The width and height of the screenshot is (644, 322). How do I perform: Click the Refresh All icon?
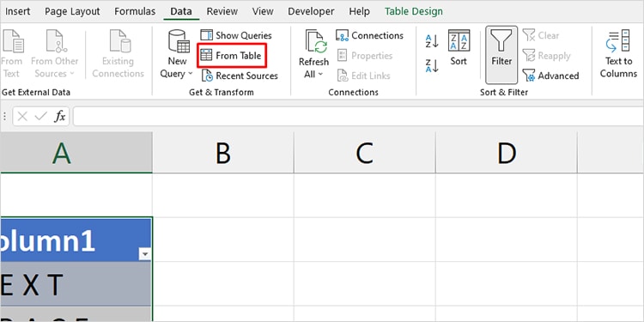pos(315,41)
